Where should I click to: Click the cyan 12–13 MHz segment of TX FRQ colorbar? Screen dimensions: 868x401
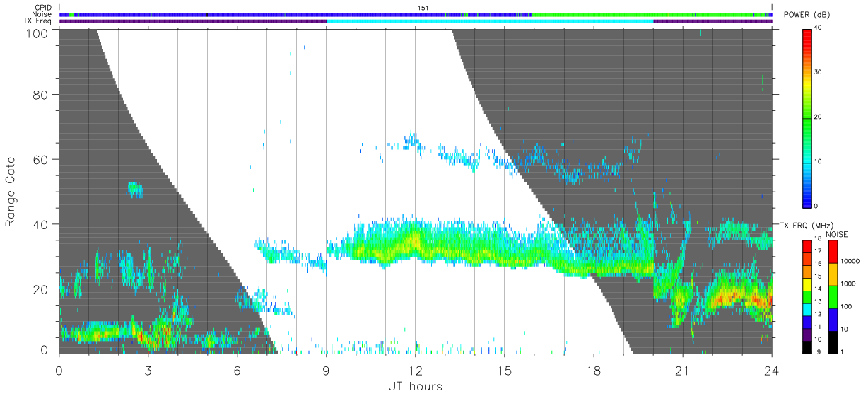click(808, 308)
